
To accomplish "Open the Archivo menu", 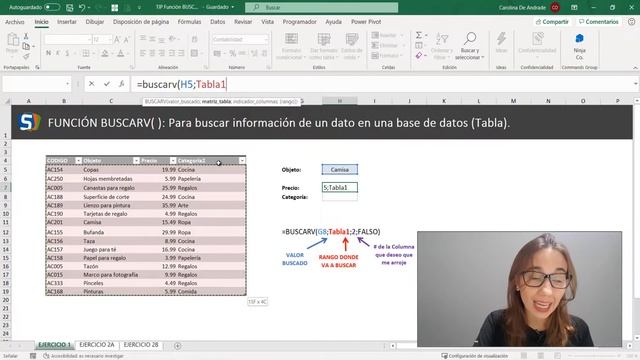I will click(x=15, y=22).
